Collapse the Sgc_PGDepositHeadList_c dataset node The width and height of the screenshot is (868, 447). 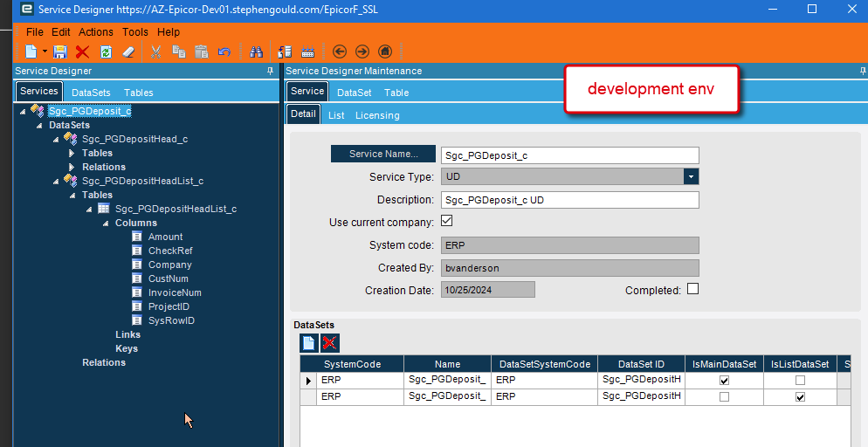pyautogui.click(x=56, y=182)
